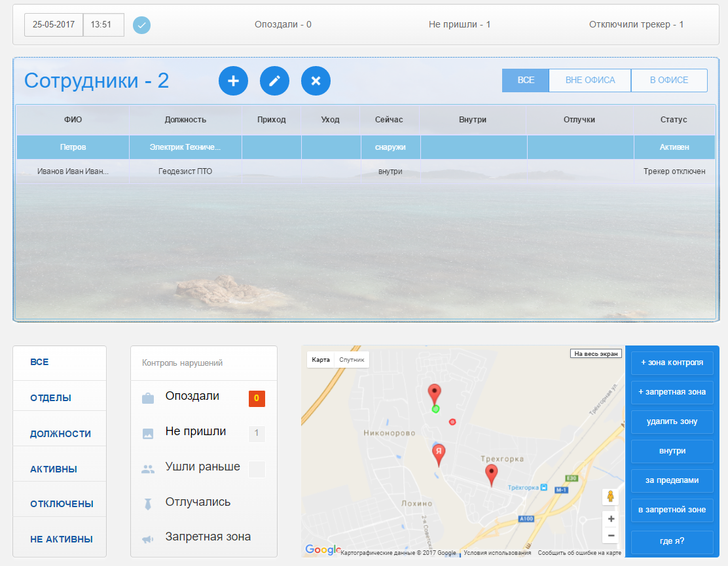The height and width of the screenshot is (566, 728).
Task: Click the Street View pegman icon
Action: 610,497
